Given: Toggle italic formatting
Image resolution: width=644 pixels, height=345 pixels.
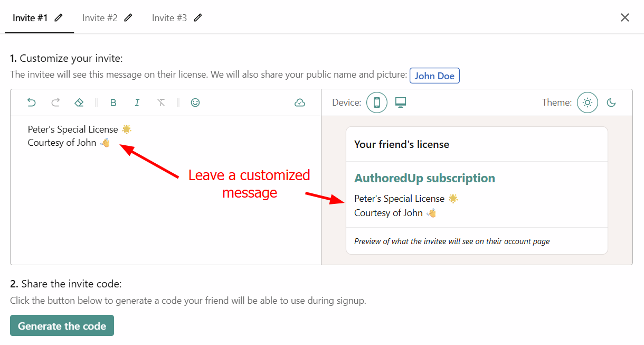Looking at the screenshot, I should click(137, 102).
